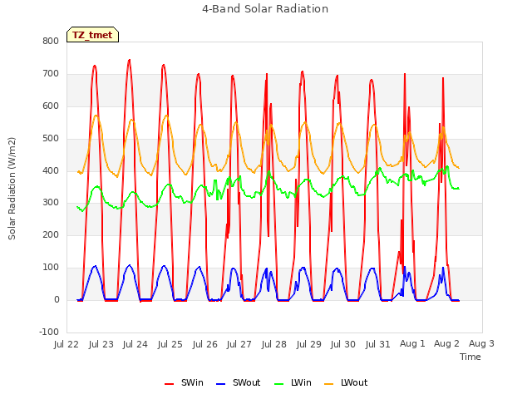Toggle the SWin legend entry

[184, 382]
